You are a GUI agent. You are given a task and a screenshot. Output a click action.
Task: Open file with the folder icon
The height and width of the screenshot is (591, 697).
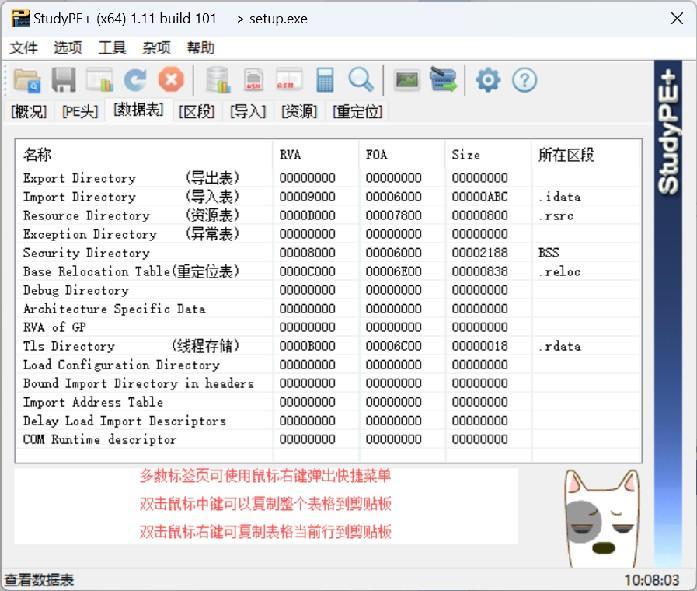(27, 80)
